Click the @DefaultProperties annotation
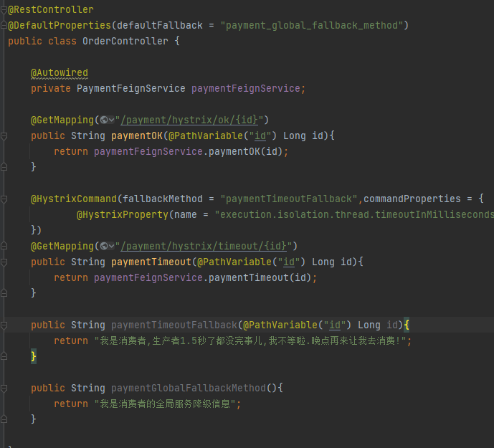The width and height of the screenshot is (494, 448). tap(60, 26)
